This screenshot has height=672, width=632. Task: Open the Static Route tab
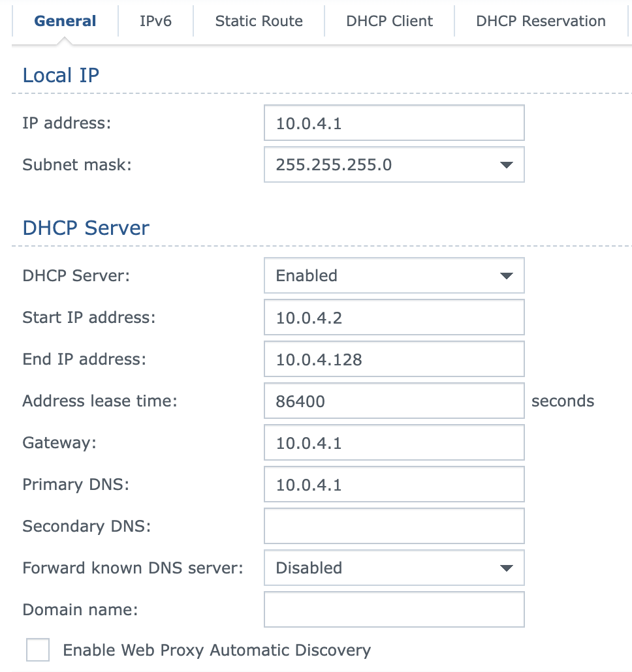[x=258, y=21]
